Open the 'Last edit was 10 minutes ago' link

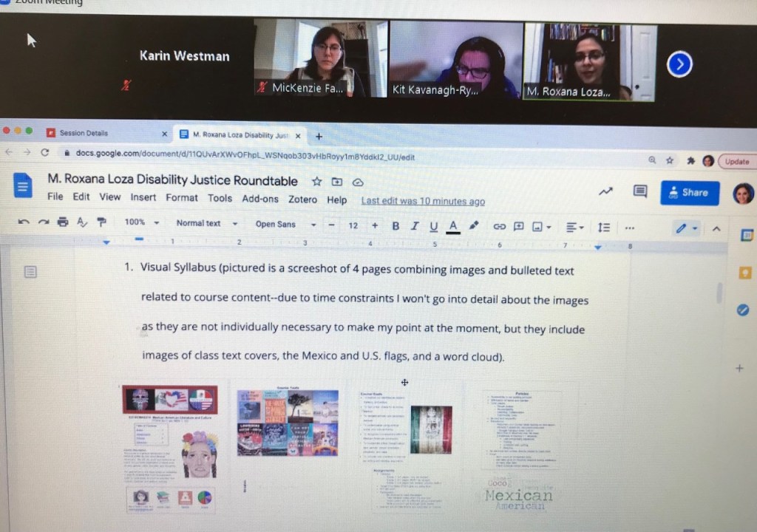(423, 201)
